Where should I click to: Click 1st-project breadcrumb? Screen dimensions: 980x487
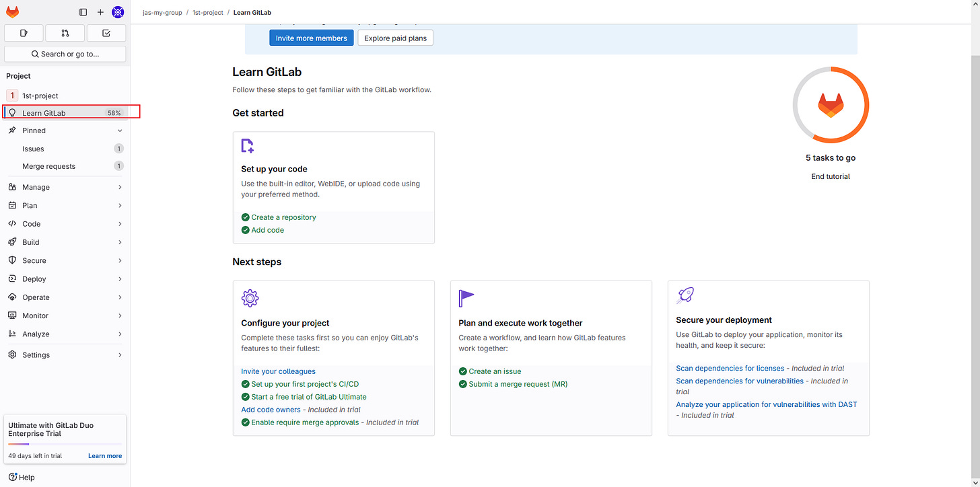(x=208, y=12)
